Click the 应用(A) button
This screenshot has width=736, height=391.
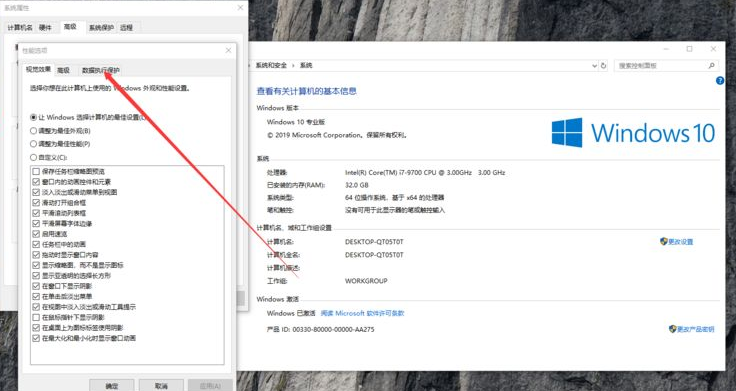210,385
